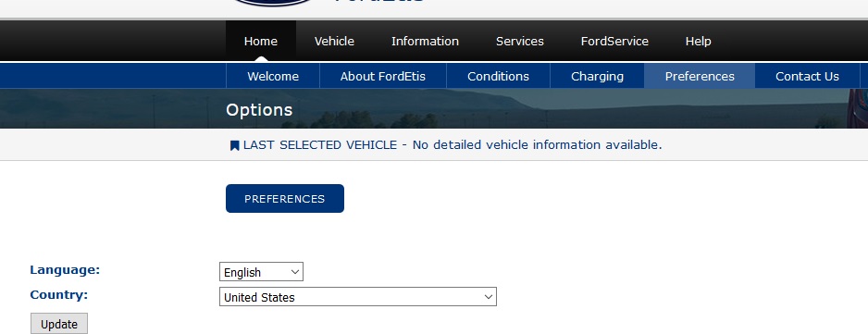The height and width of the screenshot is (334, 868).
Task: Open the About FordEtis tab
Action: point(383,77)
